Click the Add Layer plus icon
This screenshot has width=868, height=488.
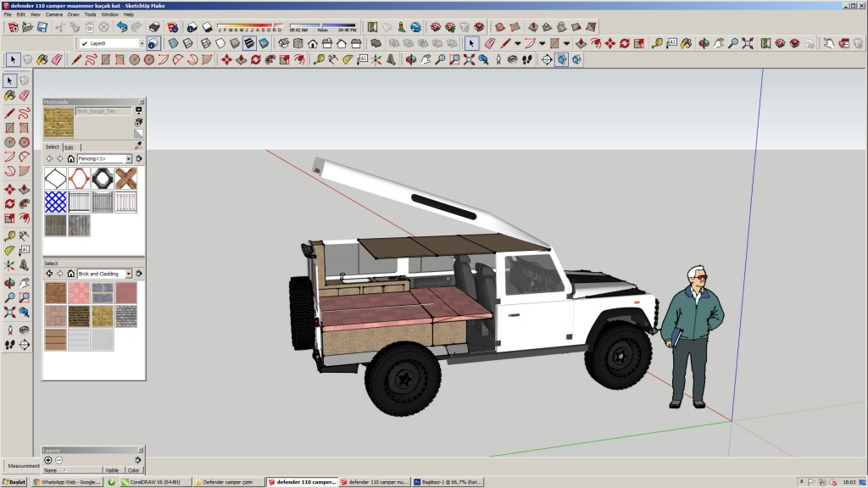pyautogui.click(x=48, y=460)
